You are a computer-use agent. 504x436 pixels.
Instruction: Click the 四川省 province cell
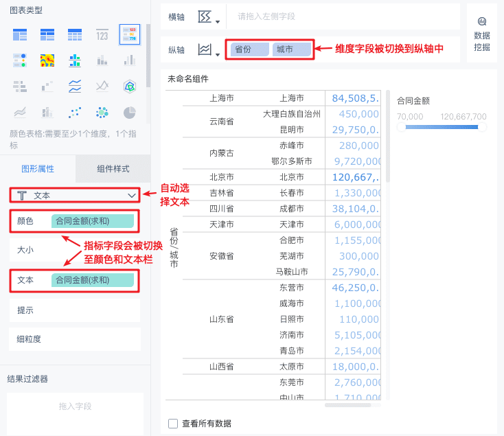(222, 209)
